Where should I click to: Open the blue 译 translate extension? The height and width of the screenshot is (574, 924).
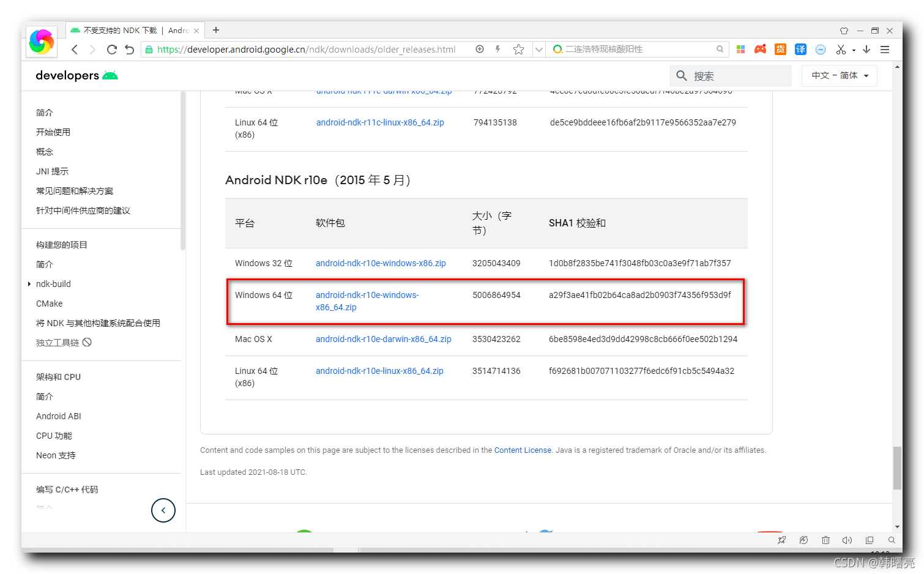pyautogui.click(x=800, y=50)
